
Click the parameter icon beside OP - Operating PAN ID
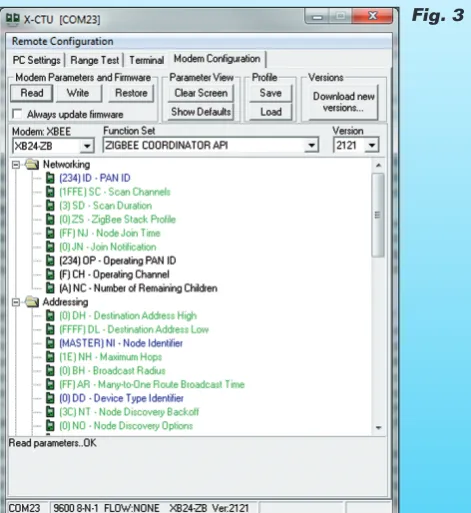pyautogui.click(x=50, y=260)
